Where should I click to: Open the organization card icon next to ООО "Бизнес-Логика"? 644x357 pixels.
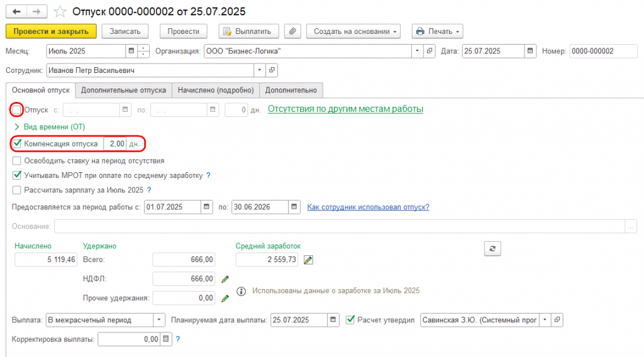(430, 51)
